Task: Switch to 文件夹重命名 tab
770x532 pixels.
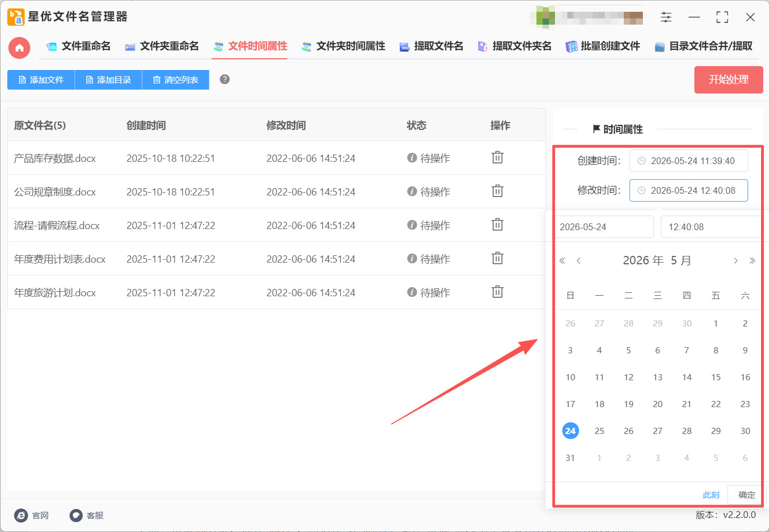Action: (162, 46)
